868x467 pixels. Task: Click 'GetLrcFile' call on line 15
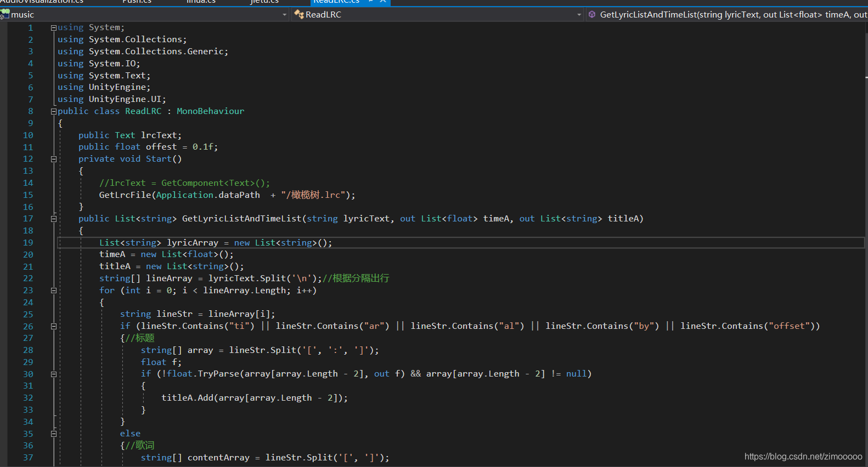click(125, 195)
